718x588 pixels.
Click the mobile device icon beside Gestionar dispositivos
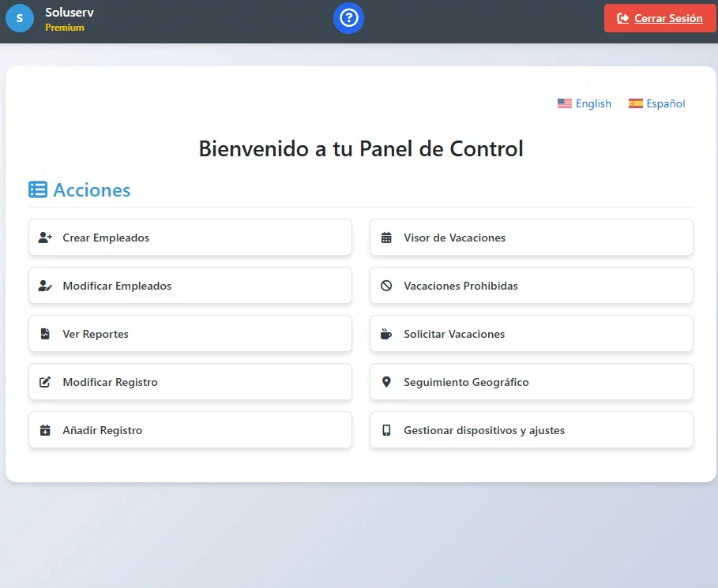pos(386,430)
